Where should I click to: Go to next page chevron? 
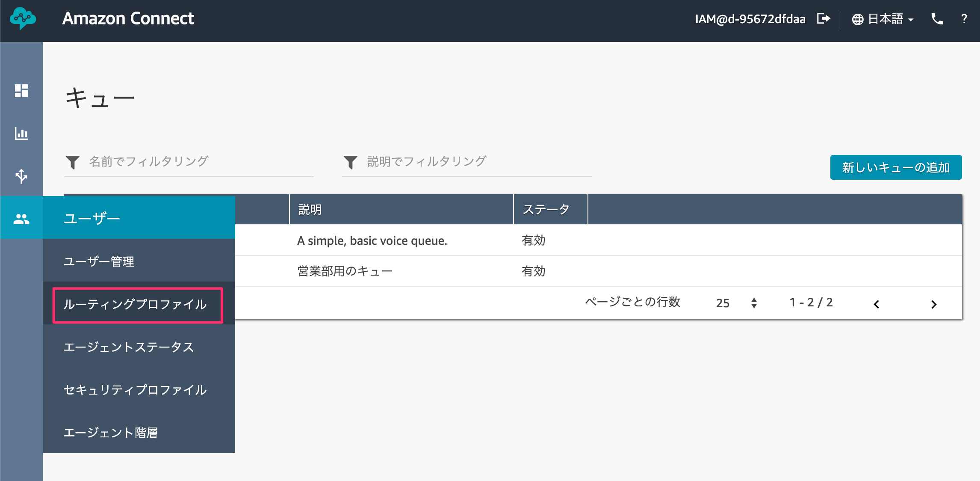(934, 304)
